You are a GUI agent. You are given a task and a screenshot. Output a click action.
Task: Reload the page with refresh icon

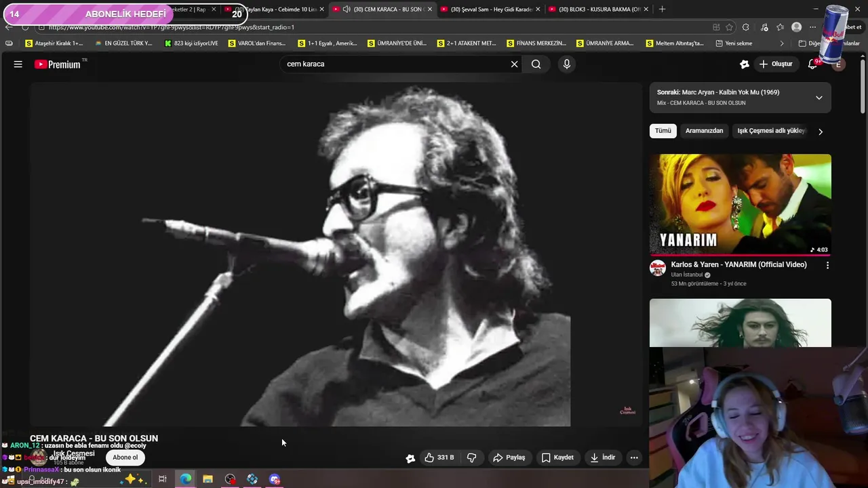tap(25, 27)
